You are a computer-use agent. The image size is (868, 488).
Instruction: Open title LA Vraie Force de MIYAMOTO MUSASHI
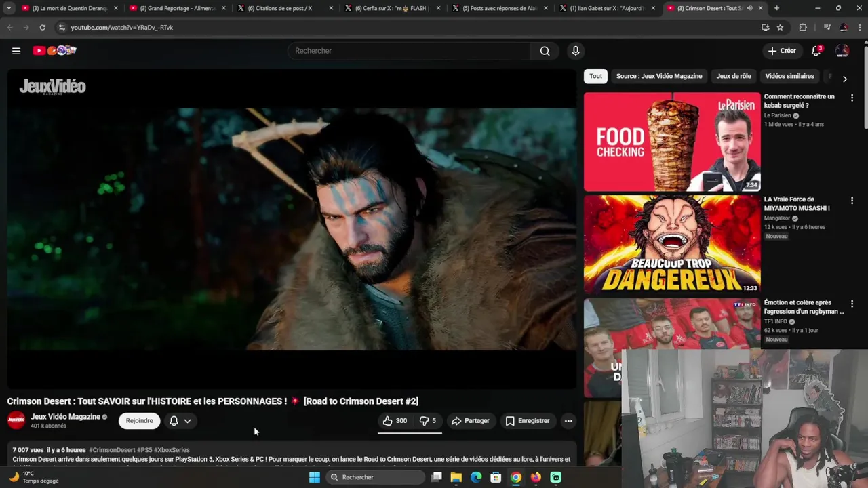[x=797, y=204]
